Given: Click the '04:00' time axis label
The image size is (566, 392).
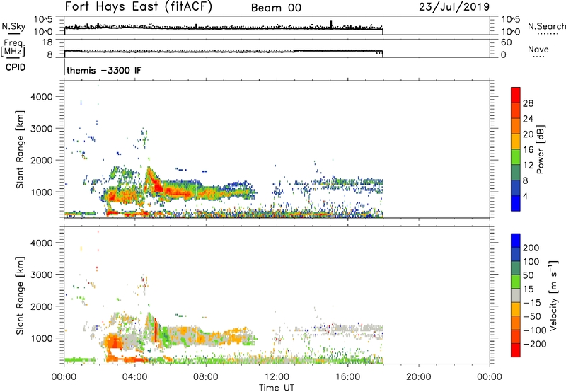Looking at the screenshot, I should (134, 377).
